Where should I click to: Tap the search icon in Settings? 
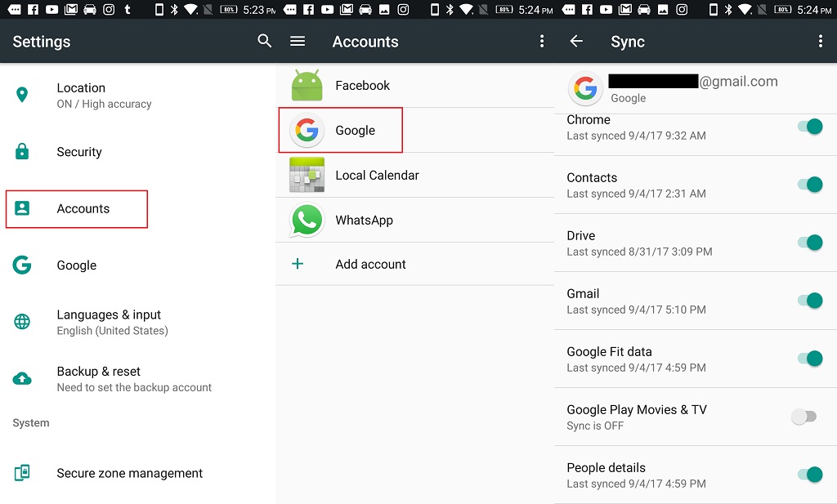coord(264,41)
